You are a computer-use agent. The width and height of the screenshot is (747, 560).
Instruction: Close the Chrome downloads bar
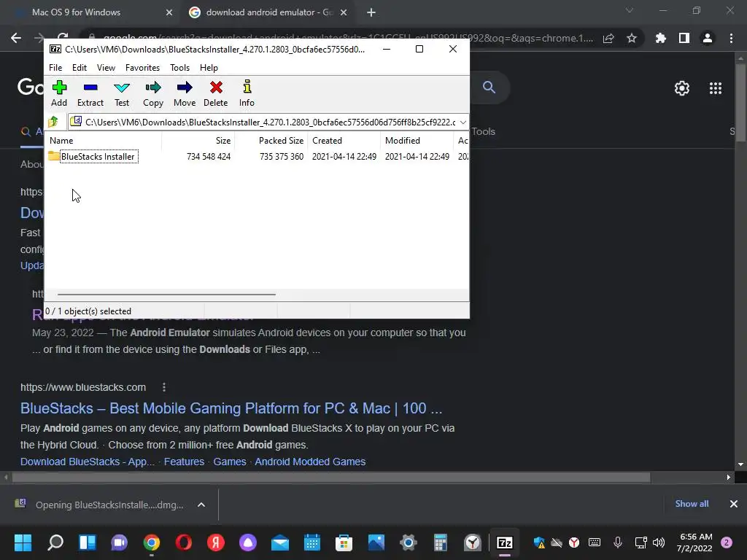734,503
